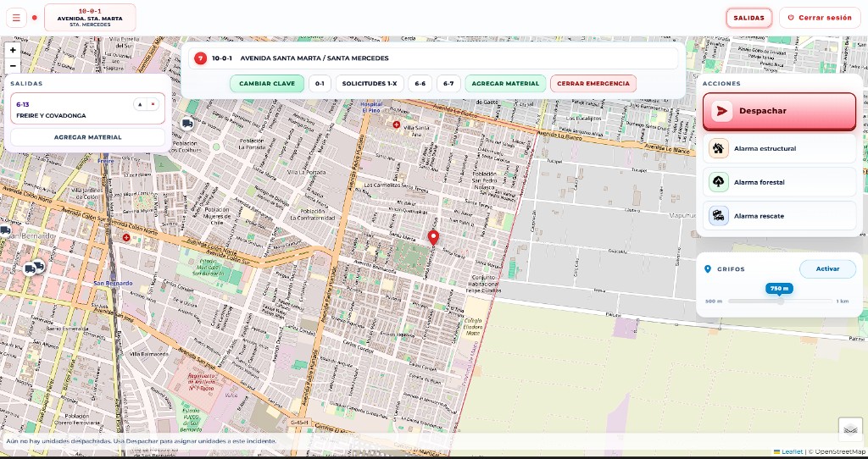
Task: Adjust the Grifos radius slider handle
Action: 780,301
